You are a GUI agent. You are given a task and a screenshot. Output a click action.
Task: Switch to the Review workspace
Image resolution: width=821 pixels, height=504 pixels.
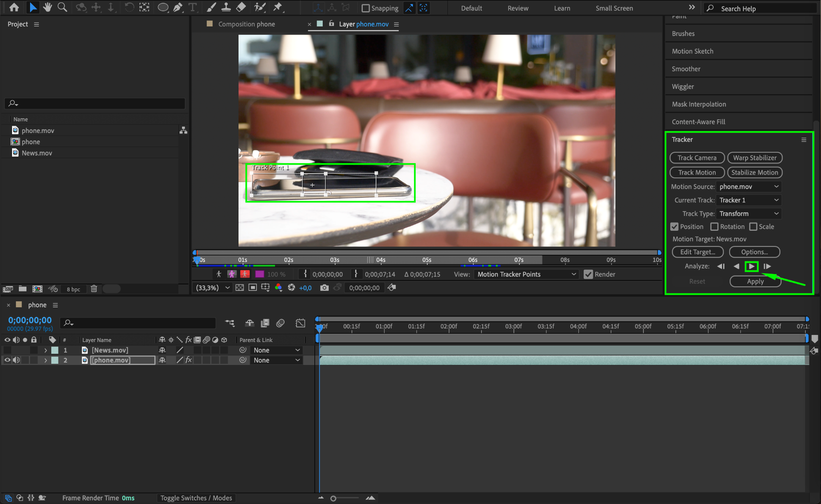click(518, 8)
